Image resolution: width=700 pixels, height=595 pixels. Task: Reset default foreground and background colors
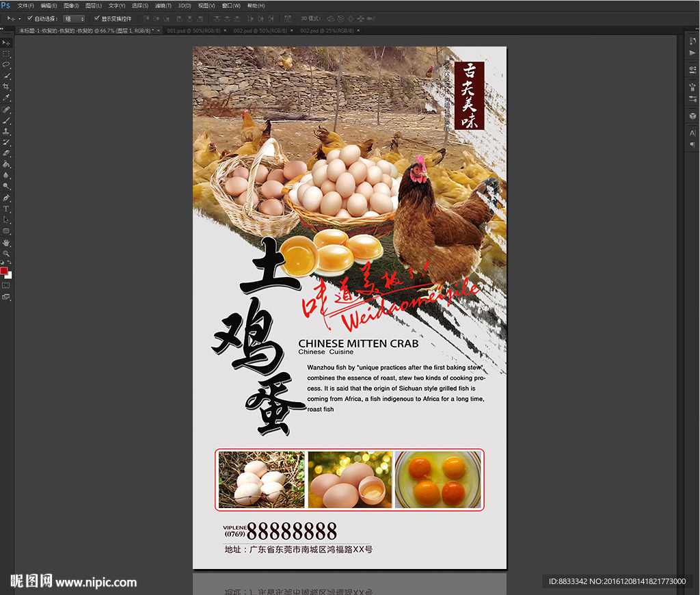tap(2, 263)
